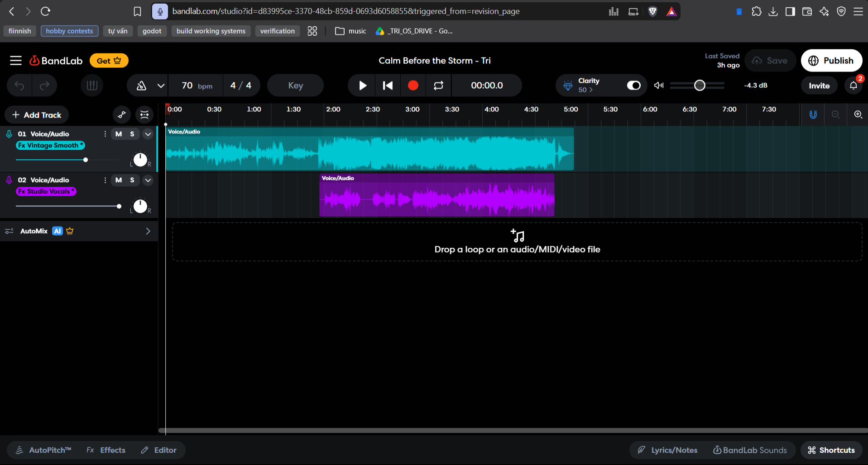Return to the start with the skip-back button

[388, 85]
